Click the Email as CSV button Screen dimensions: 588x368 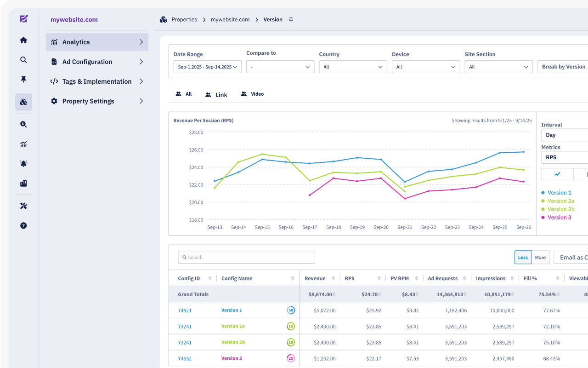pyautogui.click(x=571, y=257)
